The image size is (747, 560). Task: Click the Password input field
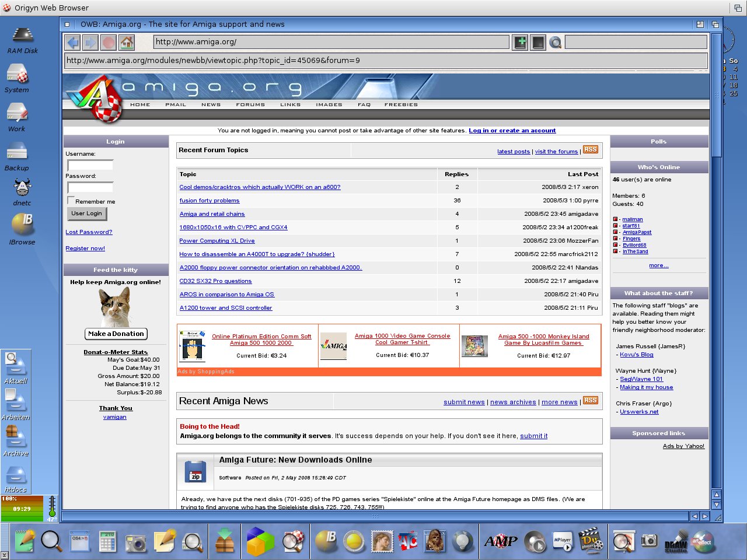[90, 187]
